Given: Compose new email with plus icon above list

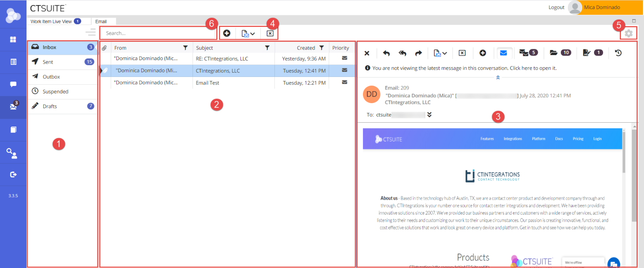Looking at the screenshot, I should coord(227,33).
